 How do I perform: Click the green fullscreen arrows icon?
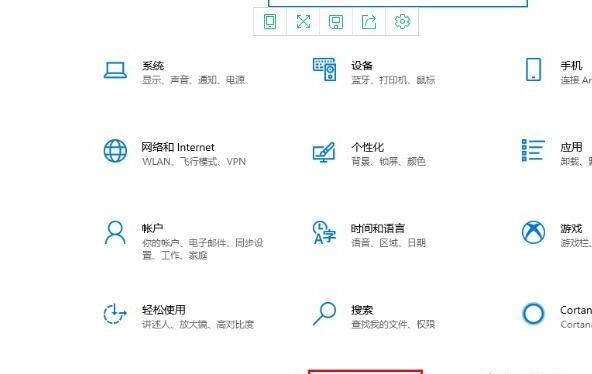[303, 22]
